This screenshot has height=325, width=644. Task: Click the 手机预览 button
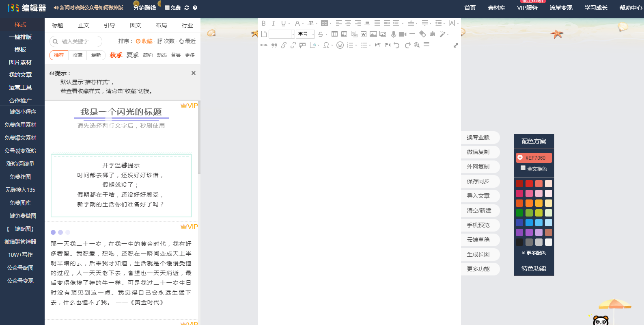[x=478, y=225]
